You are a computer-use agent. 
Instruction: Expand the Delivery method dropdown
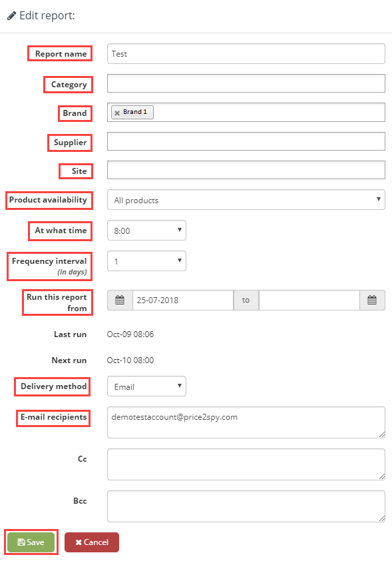point(146,386)
